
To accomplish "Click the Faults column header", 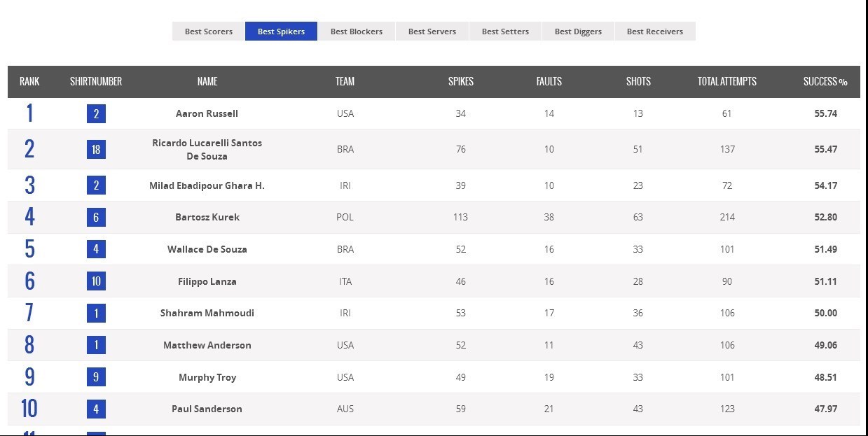I will [549, 82].
